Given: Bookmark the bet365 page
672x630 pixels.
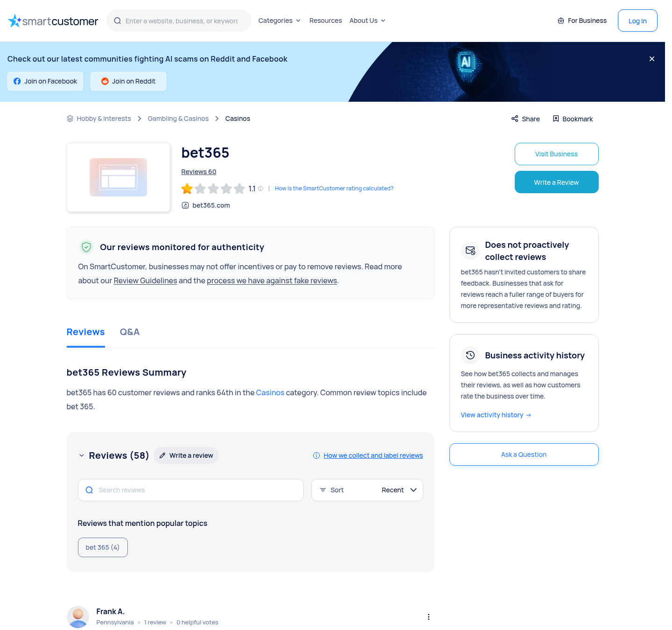Looking at the screenshot, I should click(573, 119).
